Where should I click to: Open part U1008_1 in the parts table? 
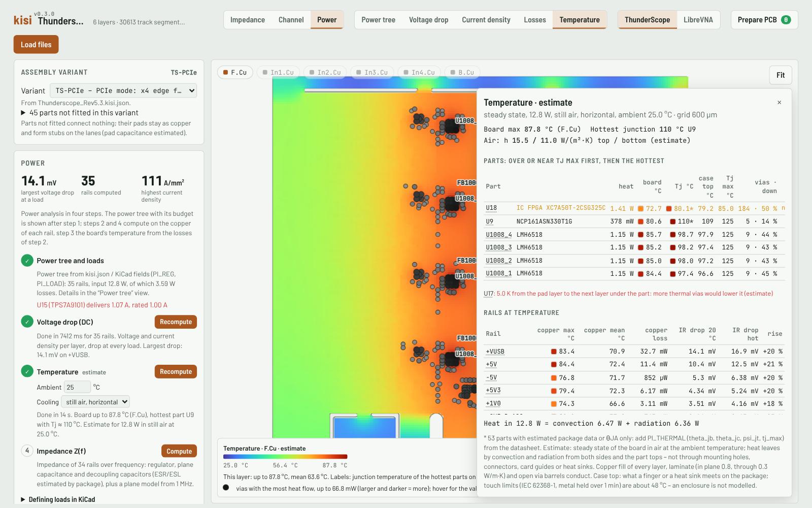pyautogui.click(x=499, y=273)
